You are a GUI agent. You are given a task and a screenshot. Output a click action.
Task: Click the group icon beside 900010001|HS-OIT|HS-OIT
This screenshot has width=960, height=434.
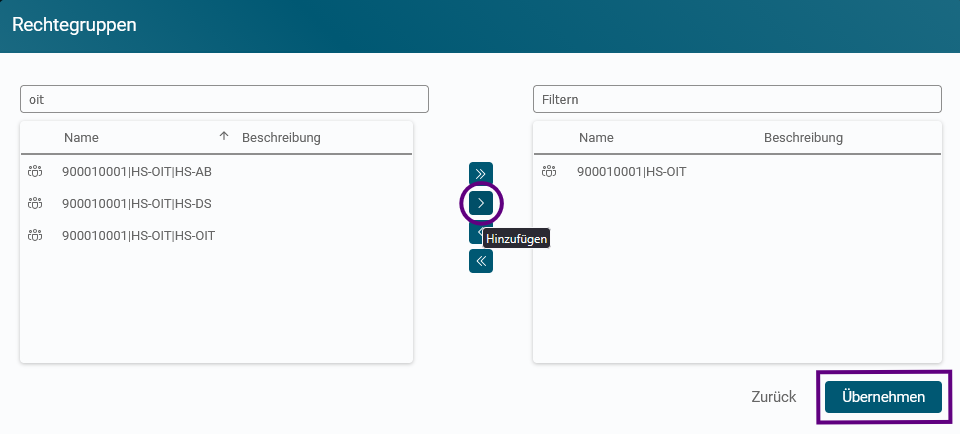tap(35, 235)
